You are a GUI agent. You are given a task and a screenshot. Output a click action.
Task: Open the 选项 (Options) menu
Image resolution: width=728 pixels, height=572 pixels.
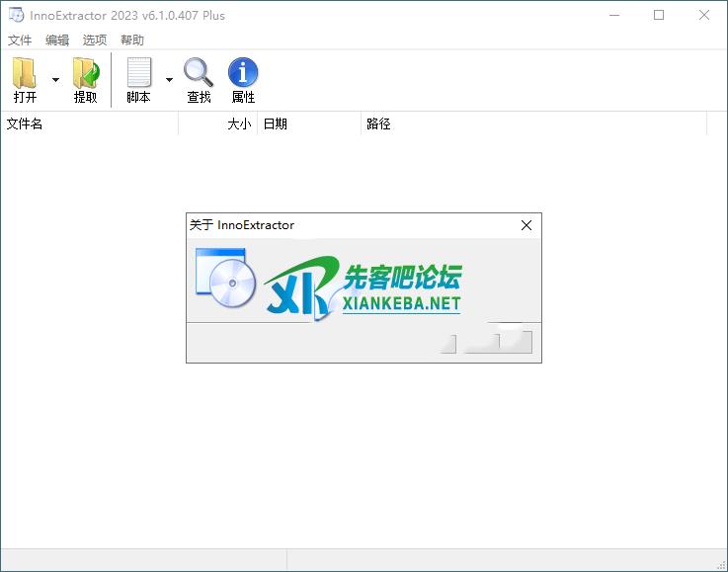coord(95,41)
